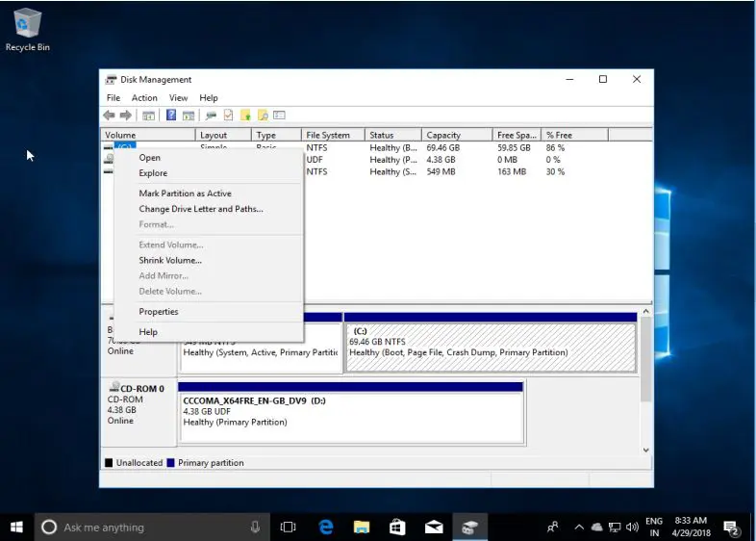Open Microsoft Edge from the taskbar
756x541 pixels.
[326, 527]
